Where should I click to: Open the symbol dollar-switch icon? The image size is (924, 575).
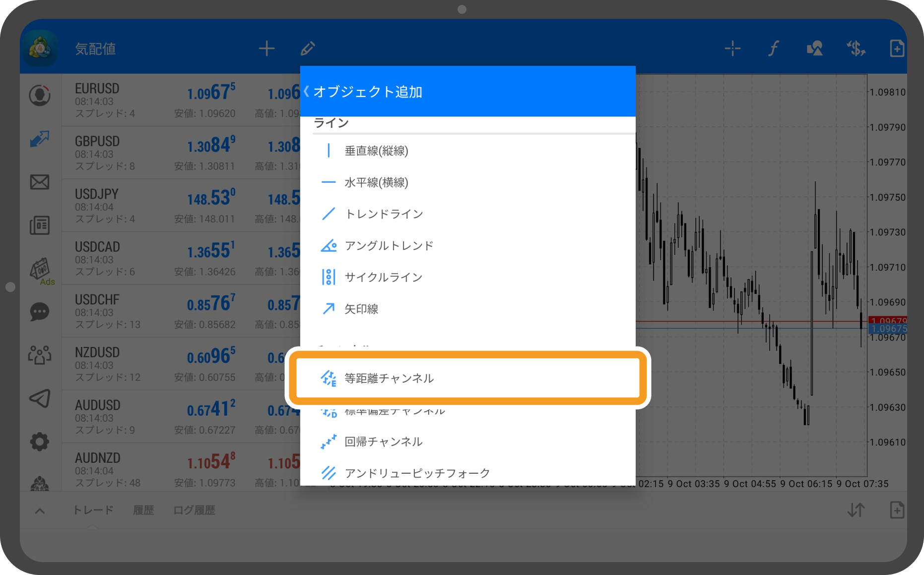pyautogui.click(x=856, y=49)
